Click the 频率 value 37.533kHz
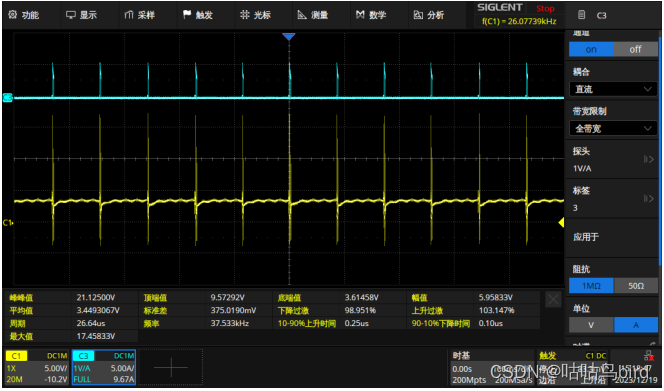This screenshot has height=391, width=664. pos(230,323)
